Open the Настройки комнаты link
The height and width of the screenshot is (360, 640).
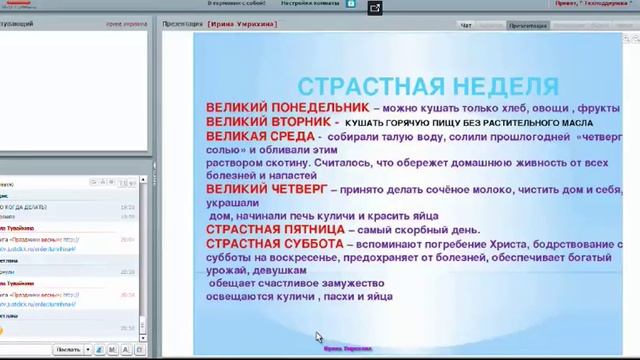(x=310, y=3)
